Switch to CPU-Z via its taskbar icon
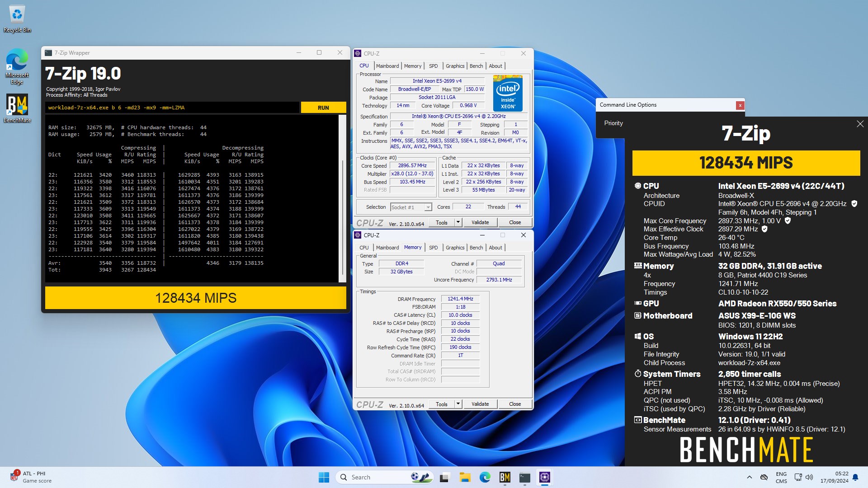Screen dimensions: 868x488 coord(544,477)
